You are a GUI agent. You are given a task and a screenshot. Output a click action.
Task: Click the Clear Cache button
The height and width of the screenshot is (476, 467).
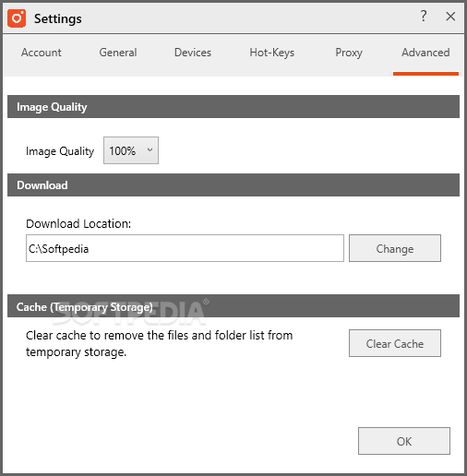[395, 343]
